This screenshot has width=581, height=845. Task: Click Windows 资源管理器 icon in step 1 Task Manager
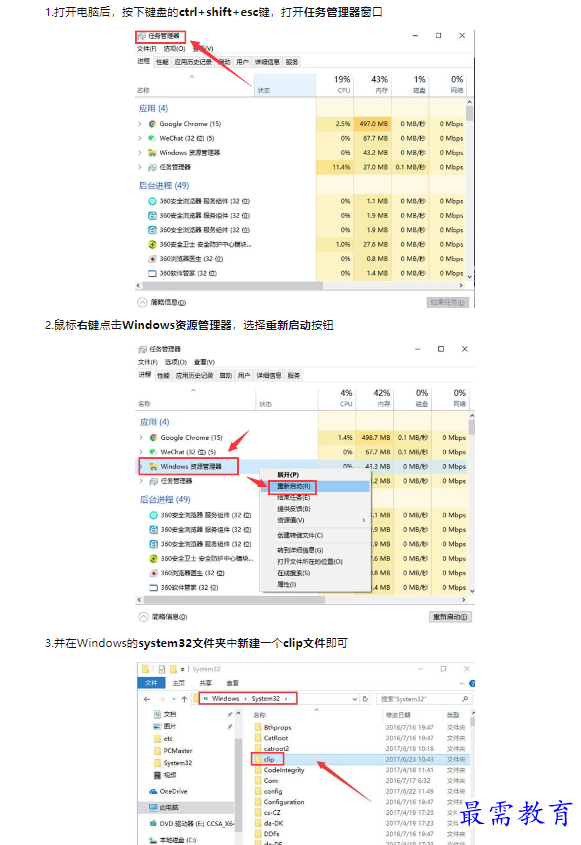[x=153, y=153]
